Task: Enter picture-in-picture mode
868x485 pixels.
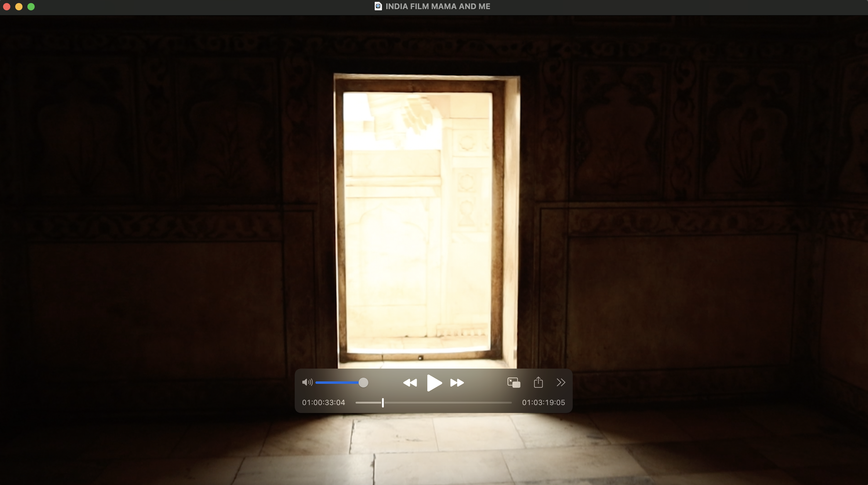Action: [x=514, y=383]
